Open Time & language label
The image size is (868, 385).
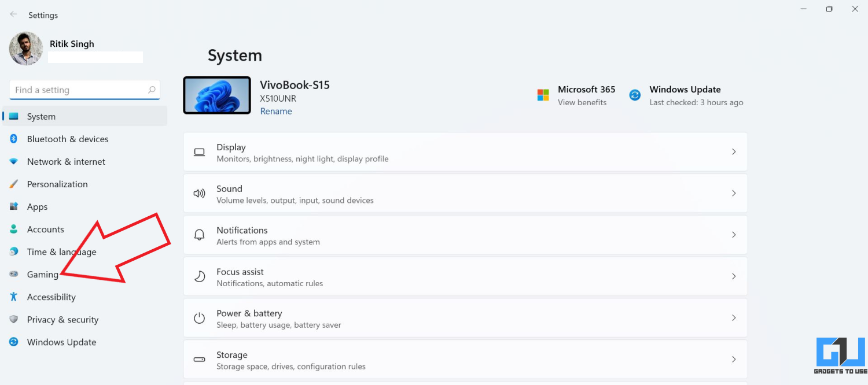coord(61,252)
